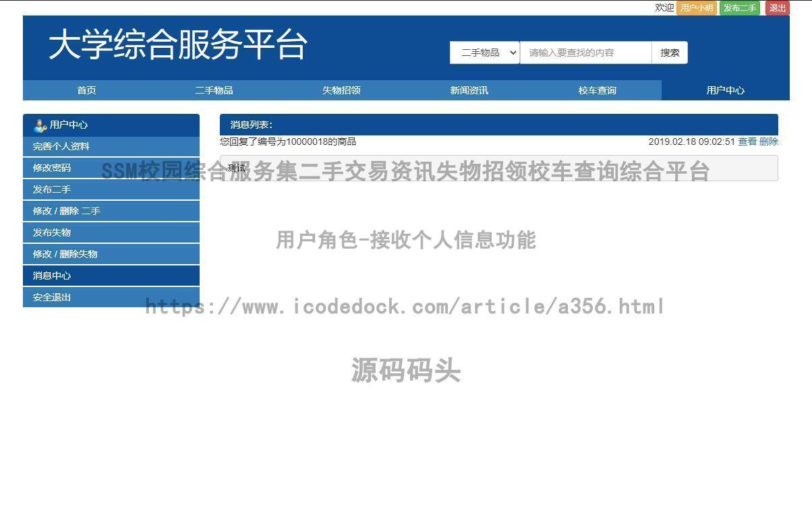Click the search input field
This screenshot has width=812, height=506.
[x=585, y=53]
